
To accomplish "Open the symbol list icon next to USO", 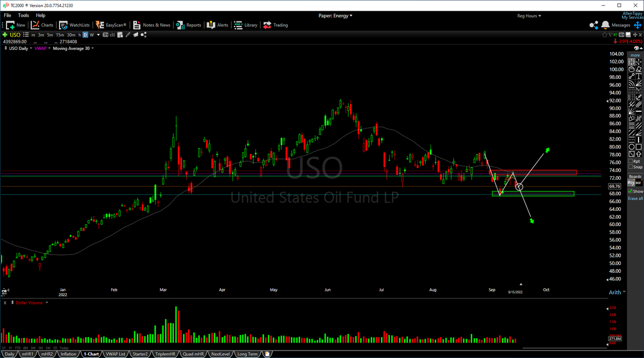I will click(26, 35).
